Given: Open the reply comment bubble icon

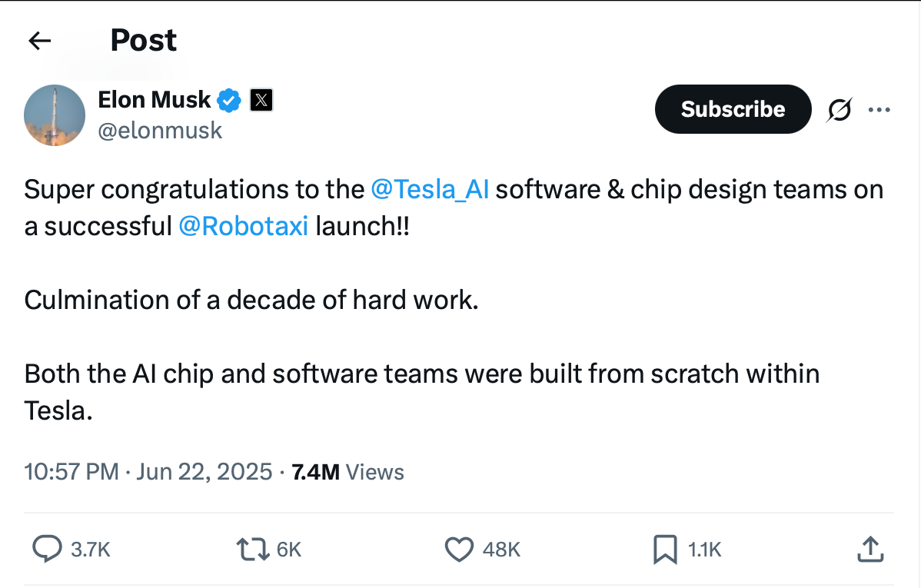Looking at the screenshot, I should pos(47,550).
